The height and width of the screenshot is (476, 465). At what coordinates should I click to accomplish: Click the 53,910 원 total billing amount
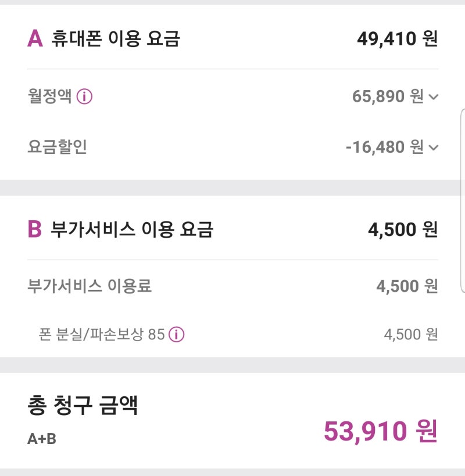381,431
